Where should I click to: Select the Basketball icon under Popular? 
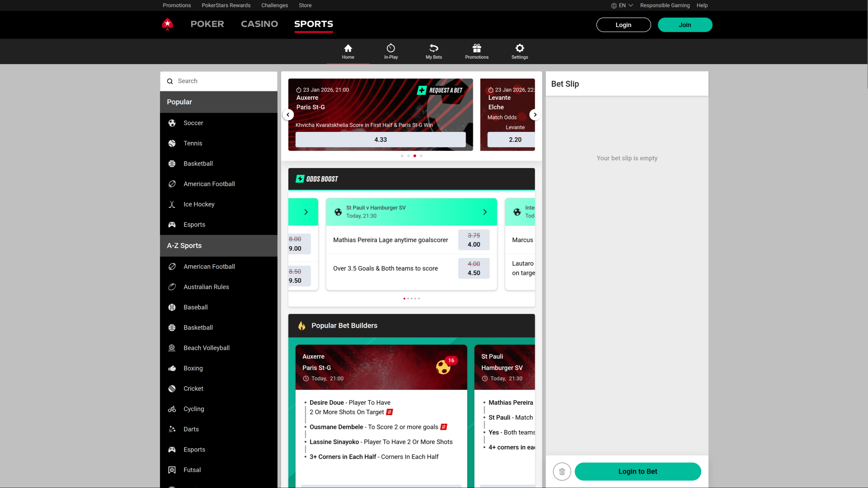pos(172,164)
